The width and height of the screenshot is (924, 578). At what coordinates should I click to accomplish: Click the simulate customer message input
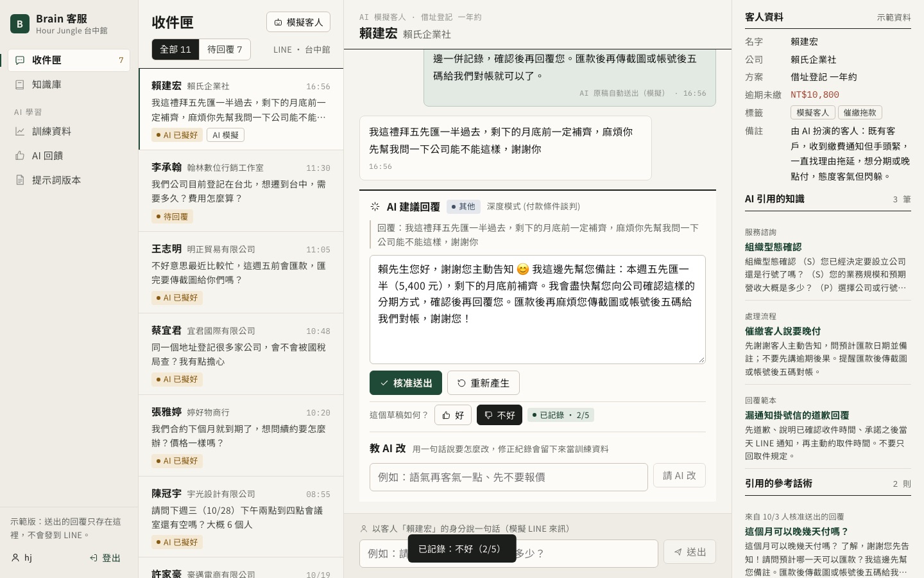point(509,554)
